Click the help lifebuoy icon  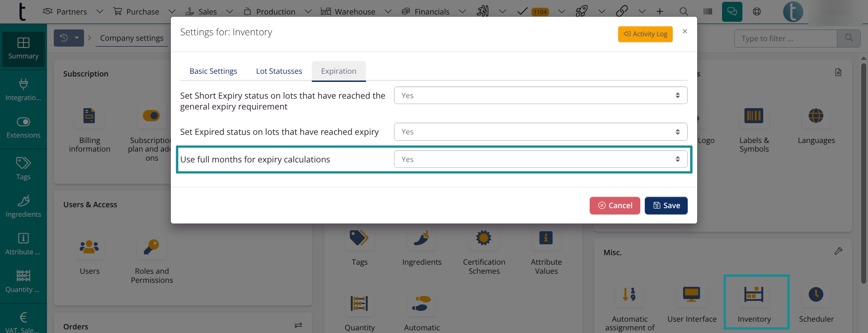(757, 11)
